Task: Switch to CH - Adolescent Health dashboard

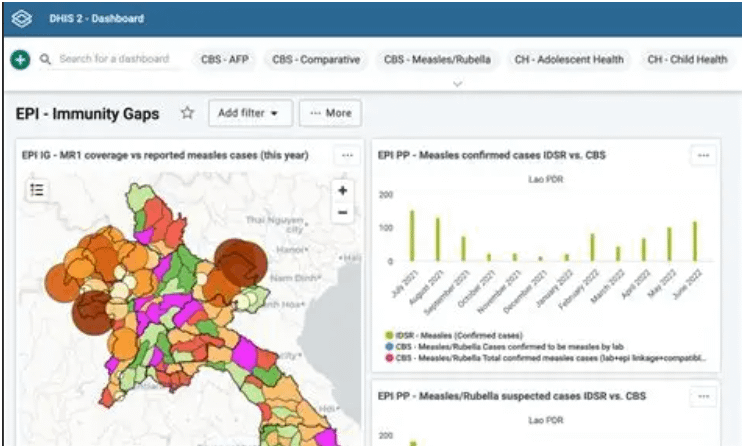Action: 568,60
